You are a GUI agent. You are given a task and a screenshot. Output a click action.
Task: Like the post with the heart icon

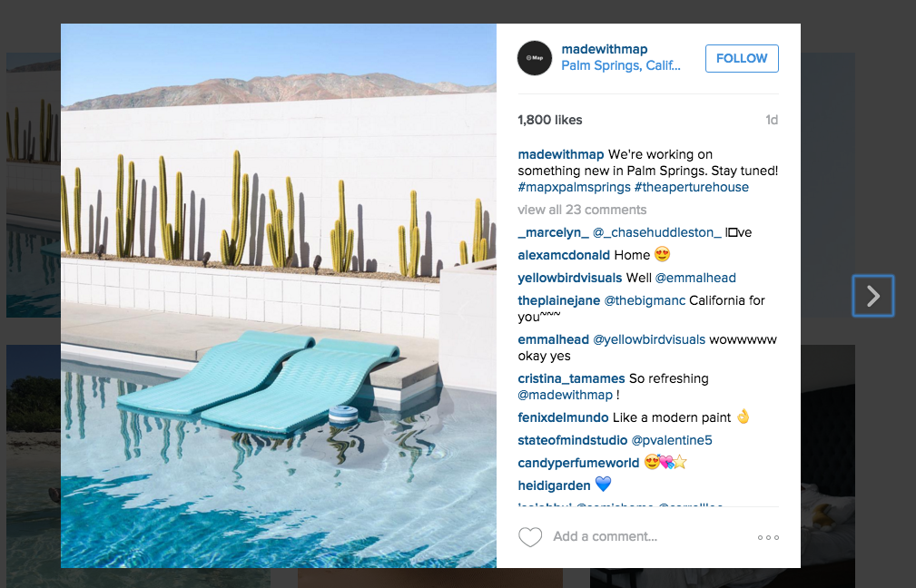coord(530,537)
